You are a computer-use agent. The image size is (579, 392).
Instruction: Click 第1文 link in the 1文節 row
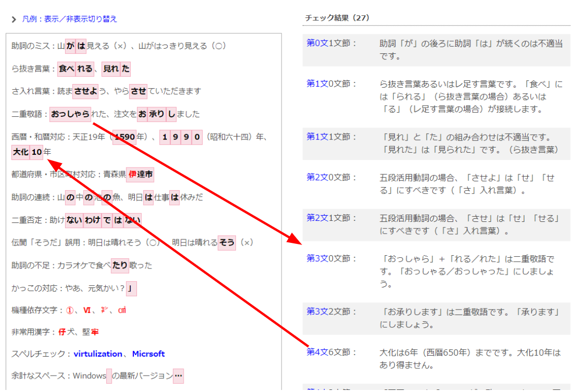pos(317,137)
